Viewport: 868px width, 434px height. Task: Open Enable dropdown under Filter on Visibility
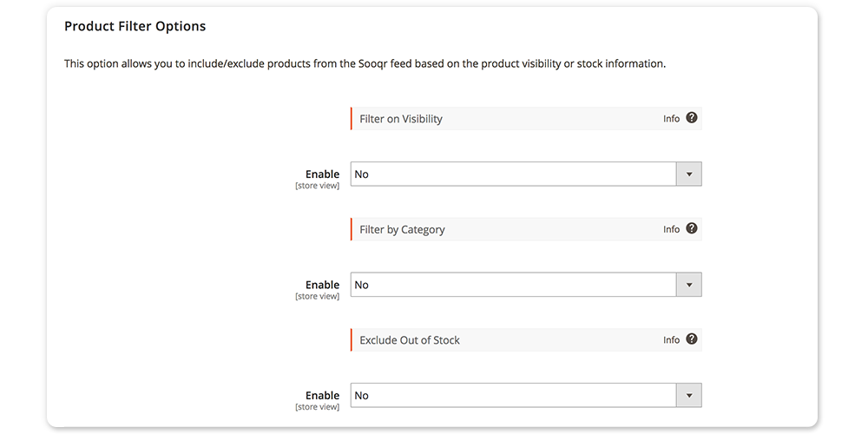pyautogui.click(x=525, y=174)
